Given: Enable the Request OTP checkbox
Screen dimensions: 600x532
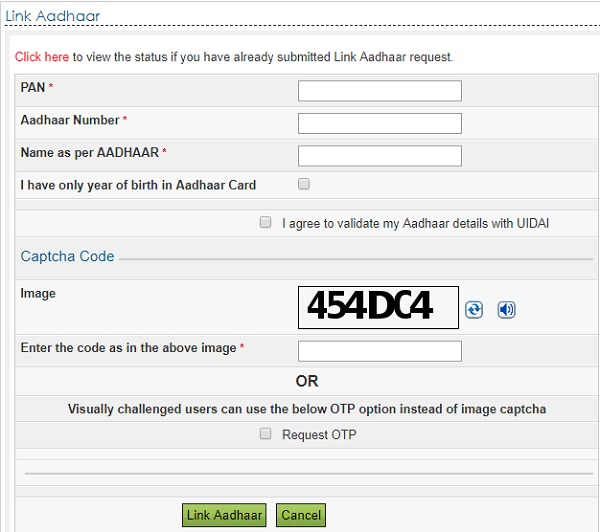Looking at the screenshot, I should [266, 434].
